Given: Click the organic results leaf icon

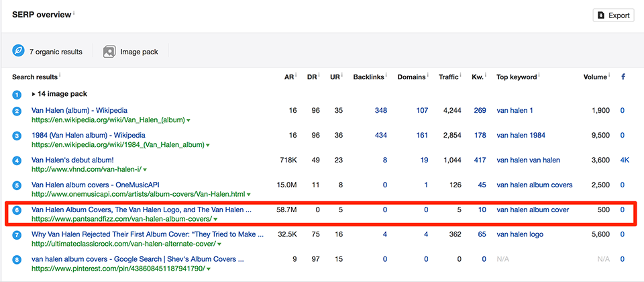Looking at the screenshot, I should point(19,52).
